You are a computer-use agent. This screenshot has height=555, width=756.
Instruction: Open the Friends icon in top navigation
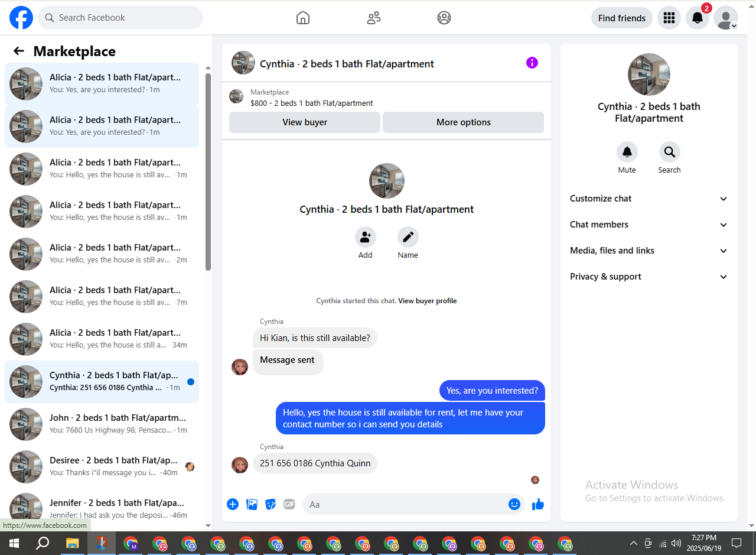374,18
